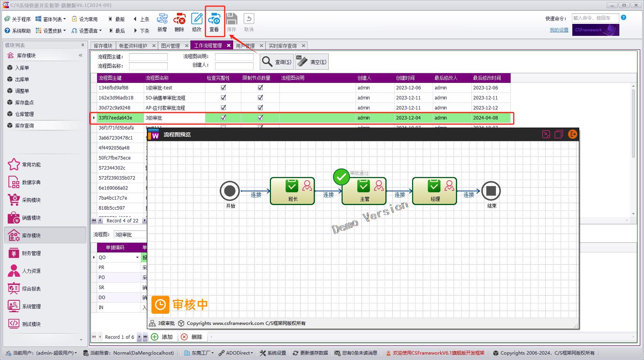Toggle 检查完整性 checkbox for AP-应付款审批流程 row

tap(223, 108)
